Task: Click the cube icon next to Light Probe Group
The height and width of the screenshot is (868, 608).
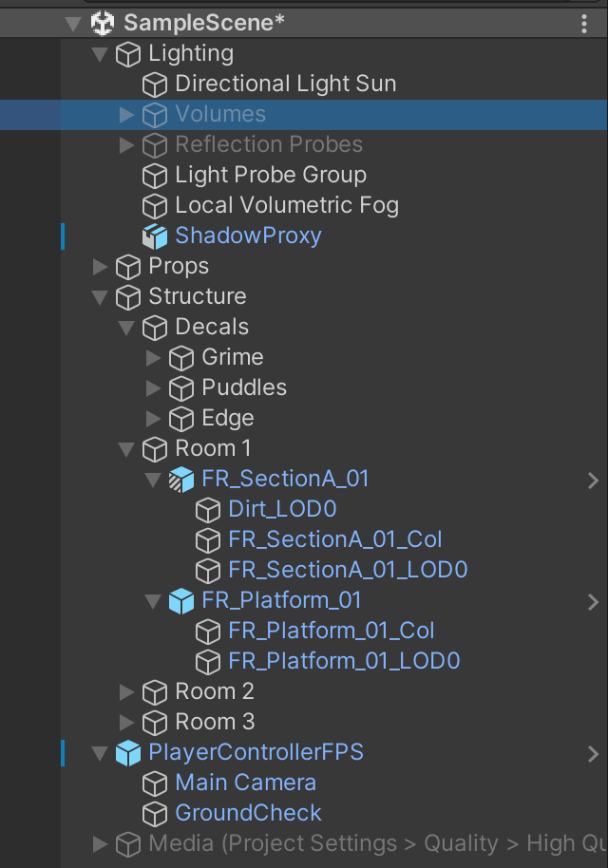Action: [x=155, y=175]
